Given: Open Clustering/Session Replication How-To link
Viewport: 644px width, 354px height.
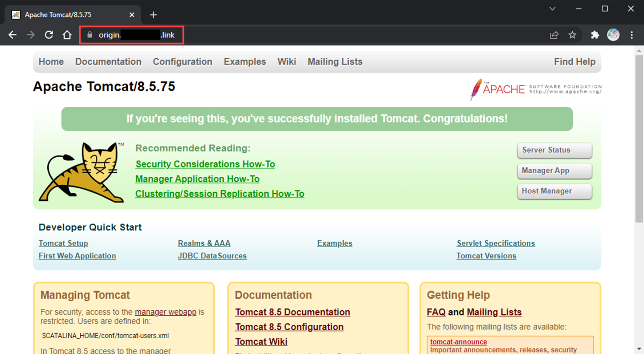Looking at the screenshot, I should (220, 194).
